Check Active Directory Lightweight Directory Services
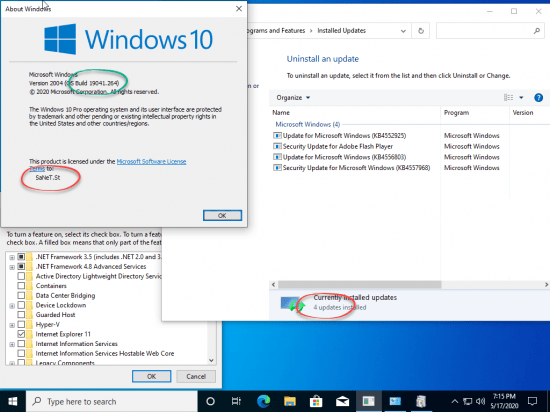Screen dimensions: 550x412 [21, 276]
